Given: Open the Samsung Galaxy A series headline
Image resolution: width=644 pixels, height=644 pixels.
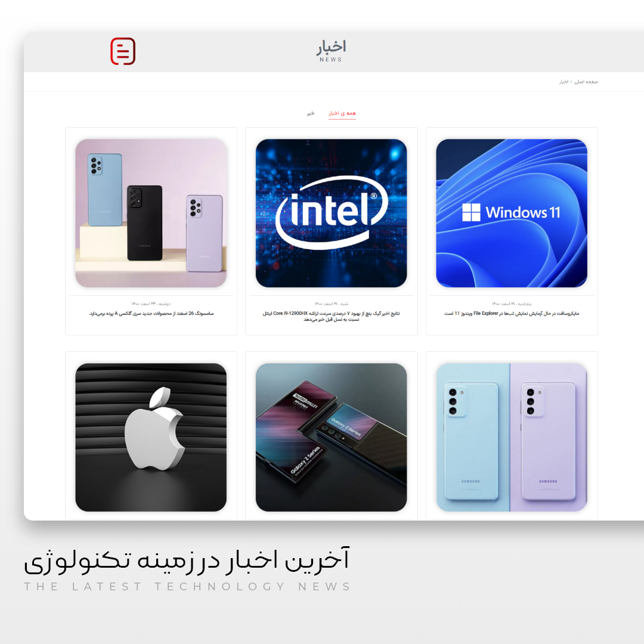Looking at the screenshot, I should pos(151,314).
